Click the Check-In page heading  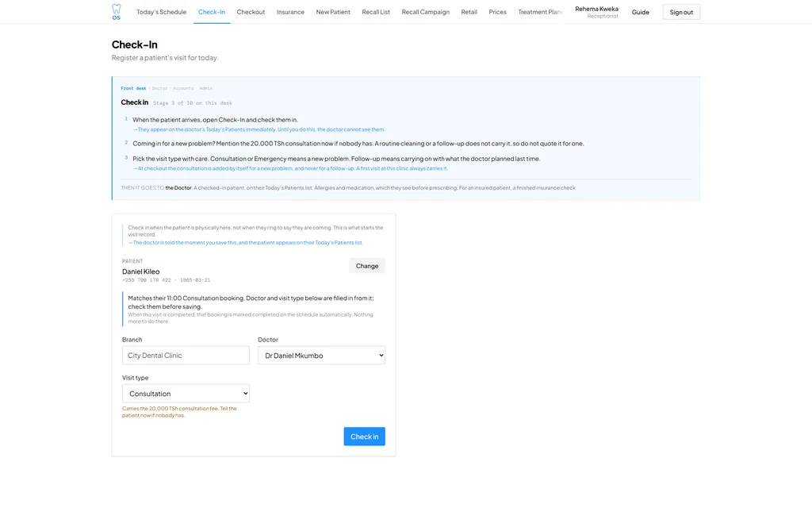134,44
